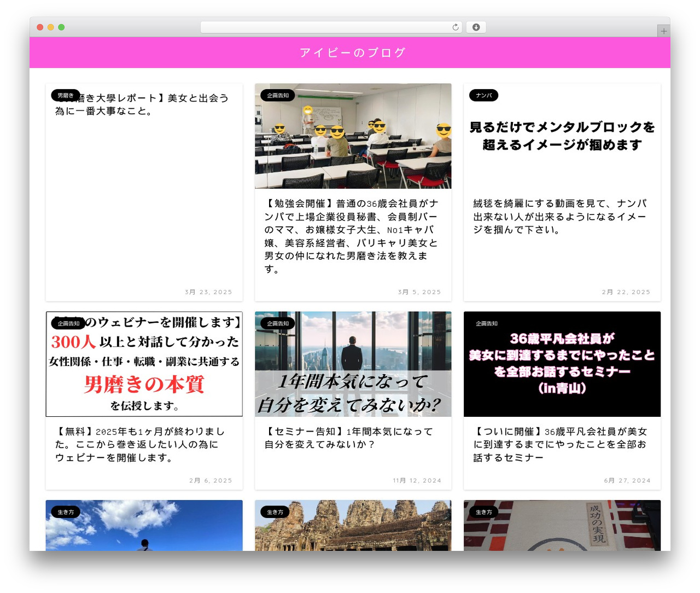Click the 生き方 badge on 成功の実現 image
Screen dimensions: 700x593
(484, 512)
